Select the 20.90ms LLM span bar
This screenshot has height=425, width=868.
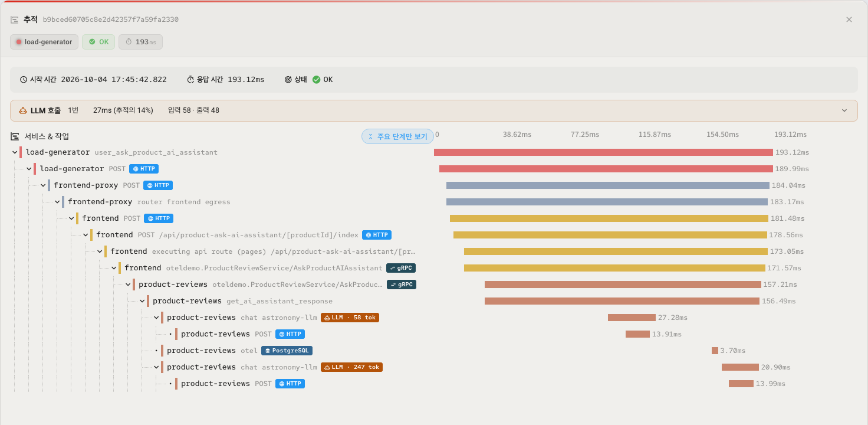click(740, 367)
